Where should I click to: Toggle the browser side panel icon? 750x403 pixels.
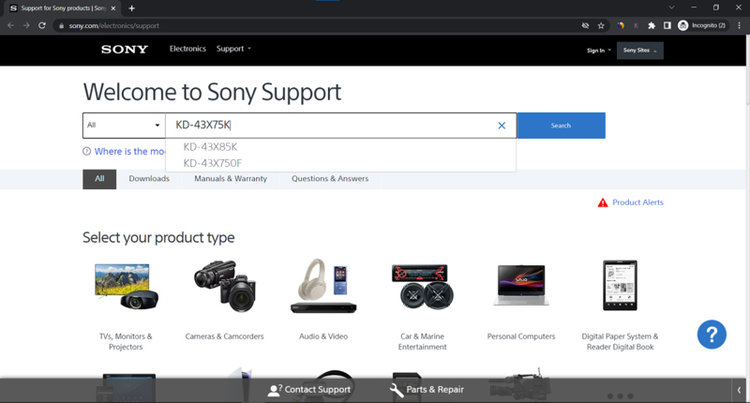coord(667,26)
